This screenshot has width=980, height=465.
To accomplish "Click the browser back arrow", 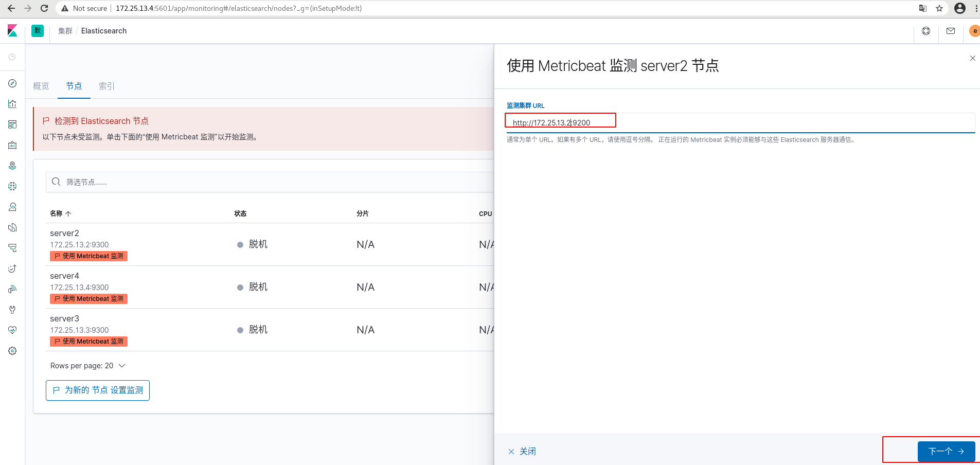I will (x=11, y=8).
